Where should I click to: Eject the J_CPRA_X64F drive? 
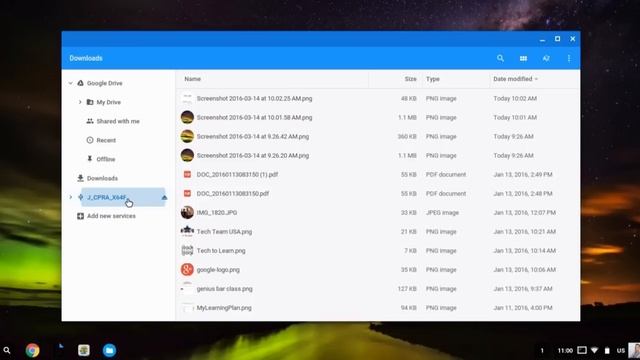(164, 197)
